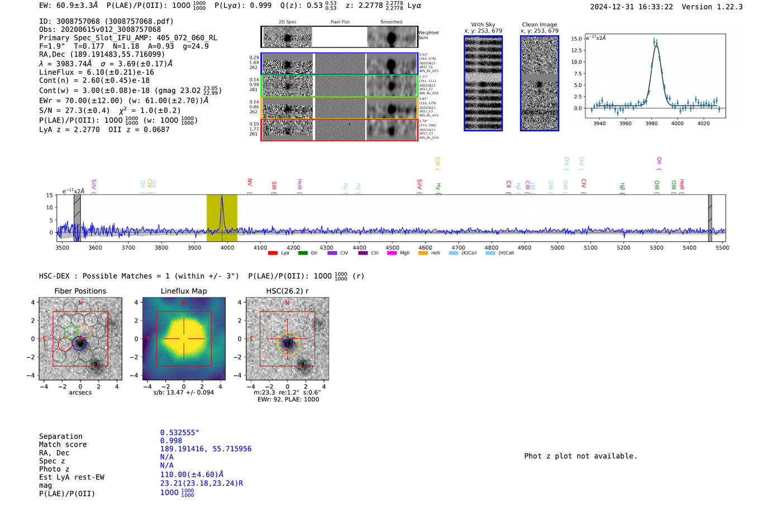Click the match score value 0.998
782x532 pixels.
click(171, 441)
